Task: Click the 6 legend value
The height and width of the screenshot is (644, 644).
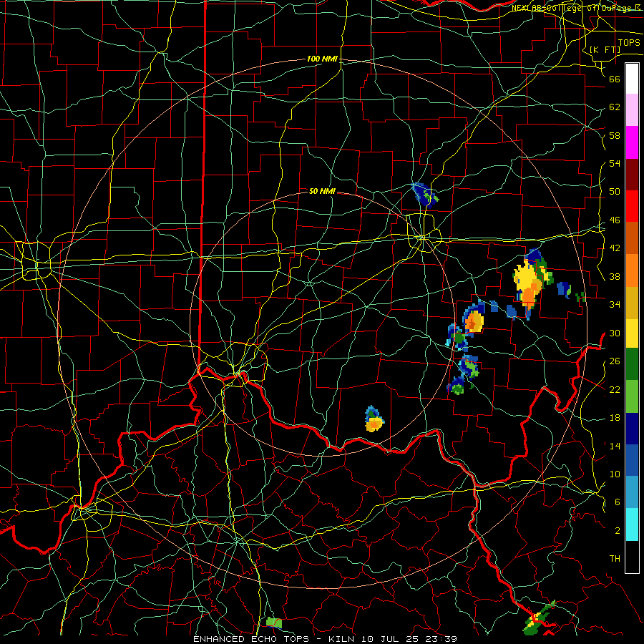Action: 618,502
